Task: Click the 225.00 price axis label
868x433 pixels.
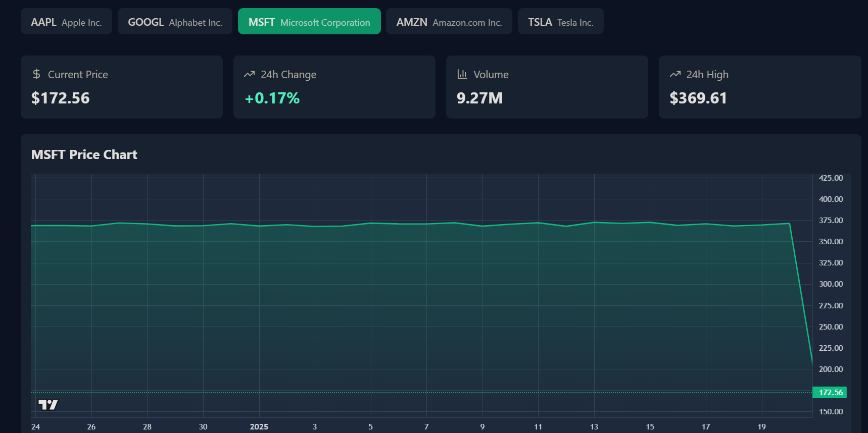Action: 831,348
